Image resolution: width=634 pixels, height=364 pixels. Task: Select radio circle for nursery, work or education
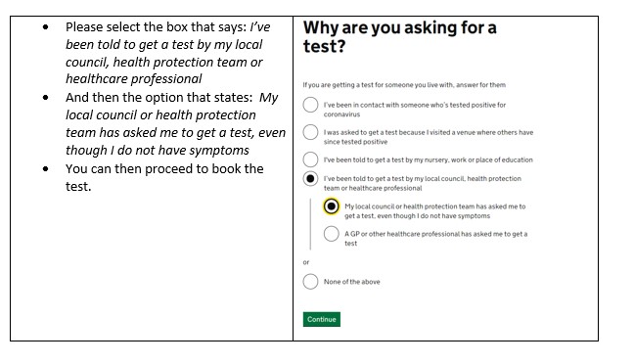310,159
